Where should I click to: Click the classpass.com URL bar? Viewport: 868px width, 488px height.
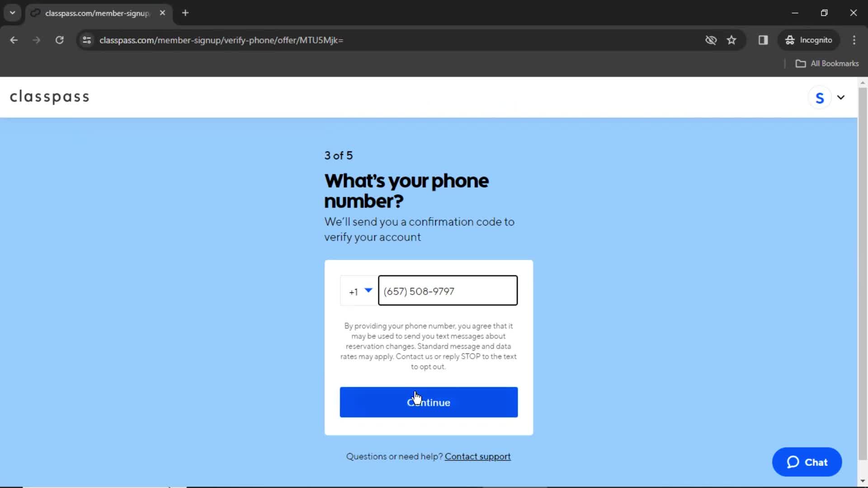pos(221,40)
